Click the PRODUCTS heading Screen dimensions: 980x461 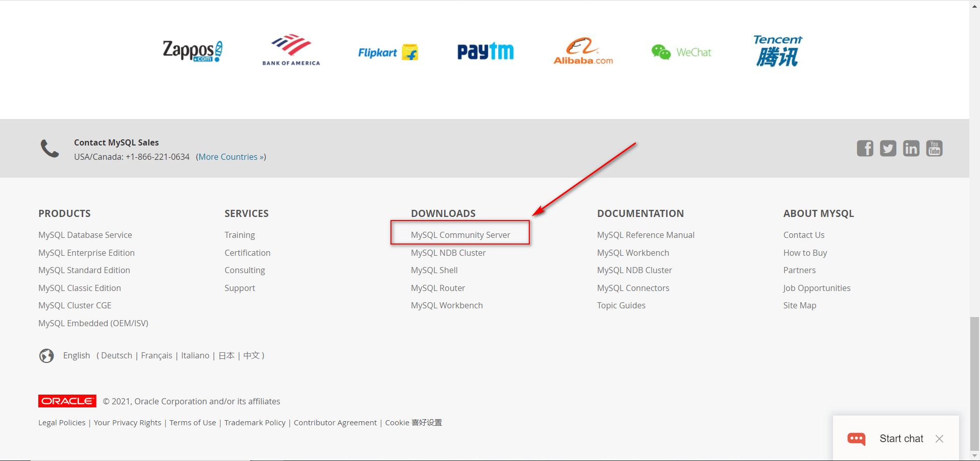click(x=64, y=213)
